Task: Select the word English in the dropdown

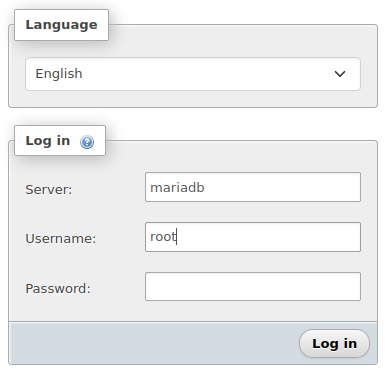Action: [x=59, y=74]
